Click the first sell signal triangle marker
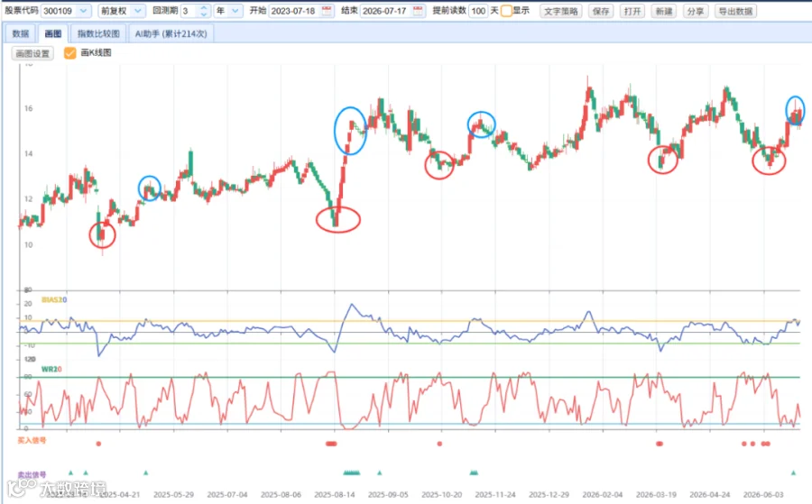 coord(71,472)
